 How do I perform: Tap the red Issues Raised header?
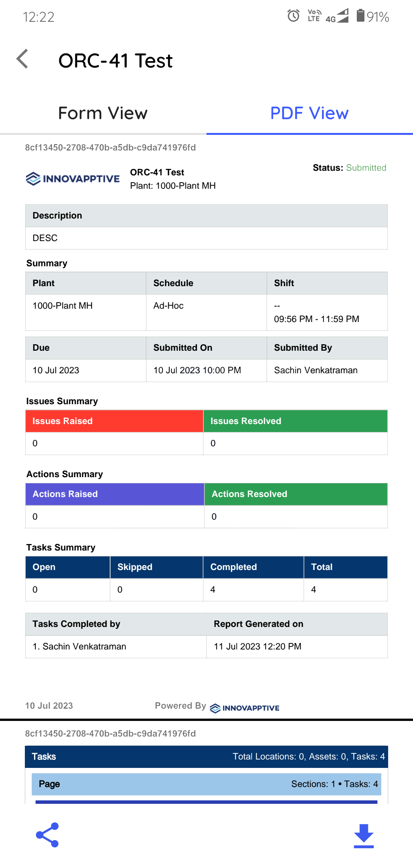click(114, 421)
